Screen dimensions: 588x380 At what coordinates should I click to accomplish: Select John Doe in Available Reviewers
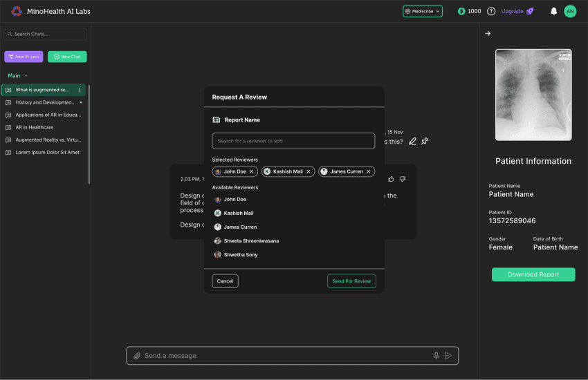click(230, 199)
